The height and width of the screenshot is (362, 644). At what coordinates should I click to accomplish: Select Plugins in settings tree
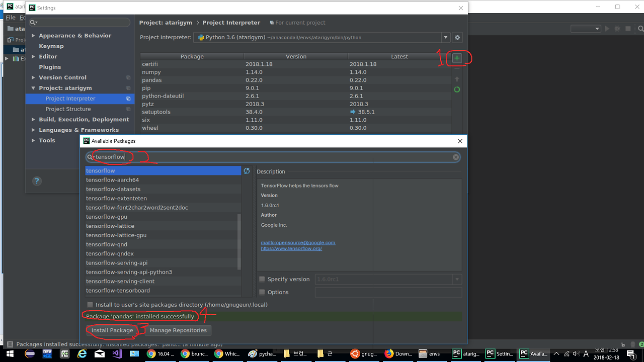tap(50, 67)
